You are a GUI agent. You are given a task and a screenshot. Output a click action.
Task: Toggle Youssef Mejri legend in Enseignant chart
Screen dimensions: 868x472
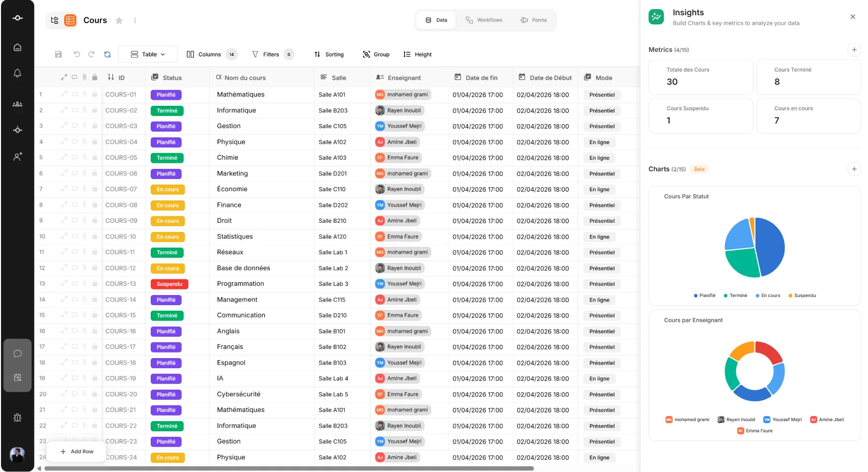[x=782, y=420]
